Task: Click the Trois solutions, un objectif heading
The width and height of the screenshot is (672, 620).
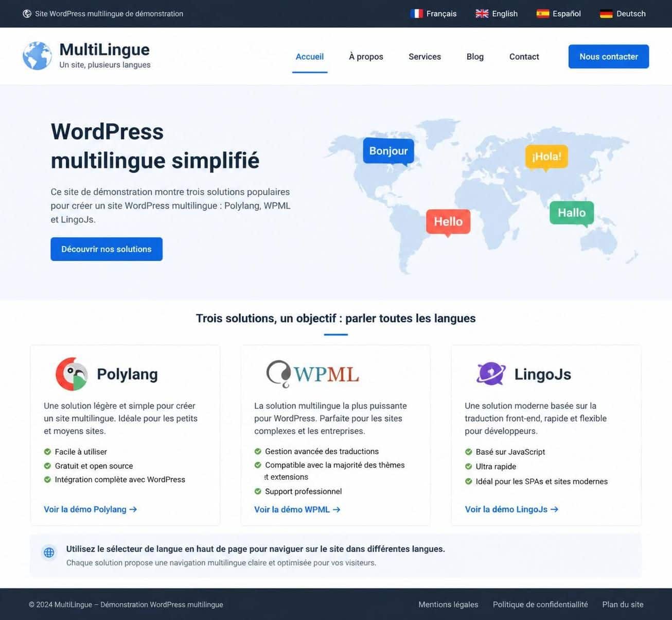Action: pos(335,318)
